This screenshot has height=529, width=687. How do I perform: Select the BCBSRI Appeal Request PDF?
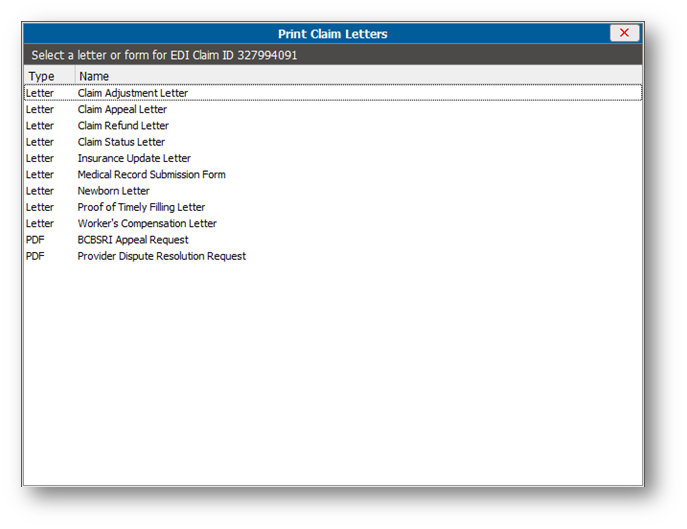(x=132, y=240)
